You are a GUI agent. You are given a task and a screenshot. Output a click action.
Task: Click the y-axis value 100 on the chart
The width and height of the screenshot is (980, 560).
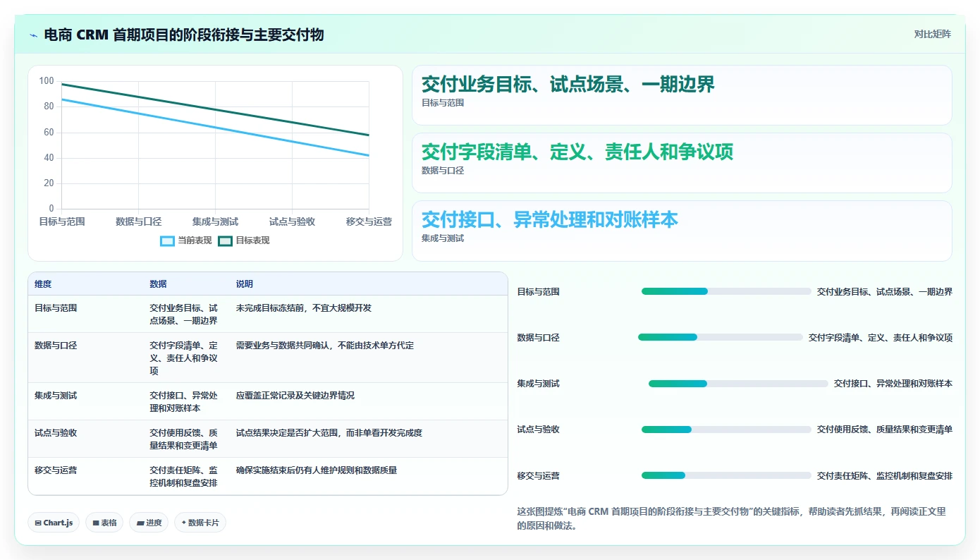(x=47, y=81)
